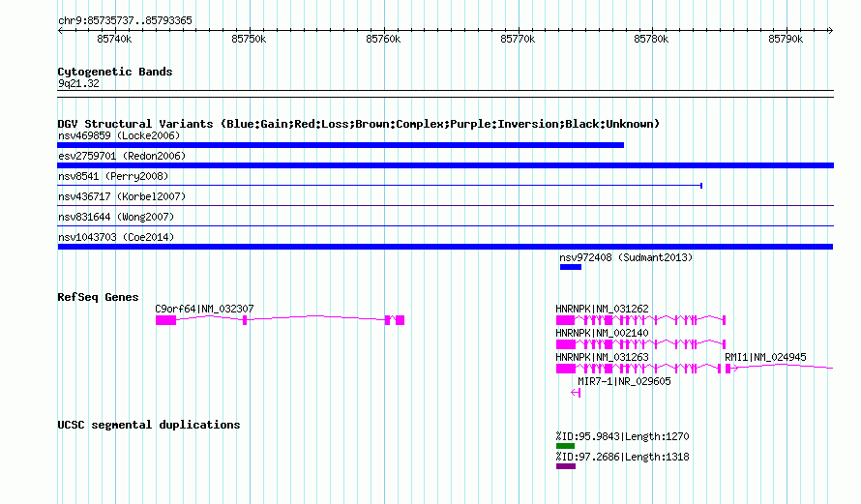Image resolution: width=861 pixels, height=504 pixels.
Task: Select the esv2759701 (Redon2006) variant bar
Action: point(445,165)
